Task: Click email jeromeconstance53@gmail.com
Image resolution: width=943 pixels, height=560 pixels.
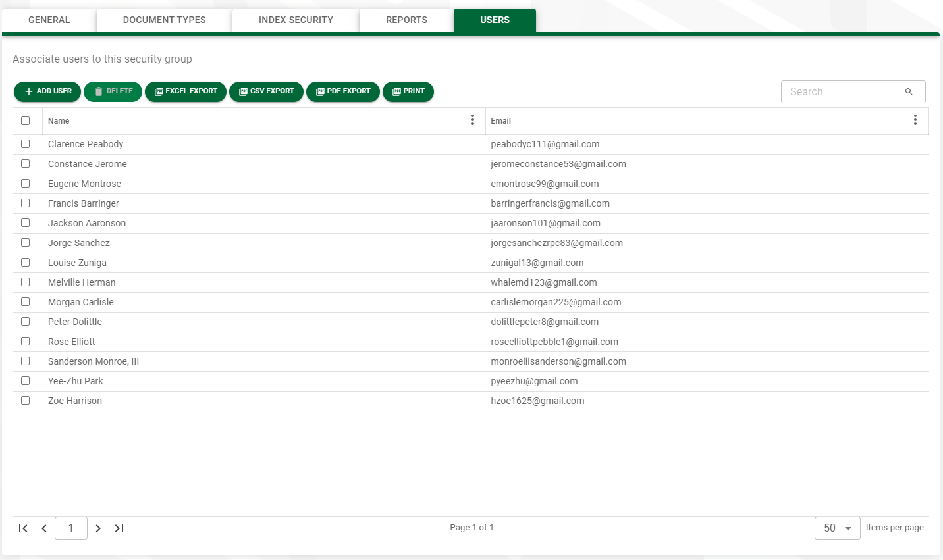Action: coord(558,164)
